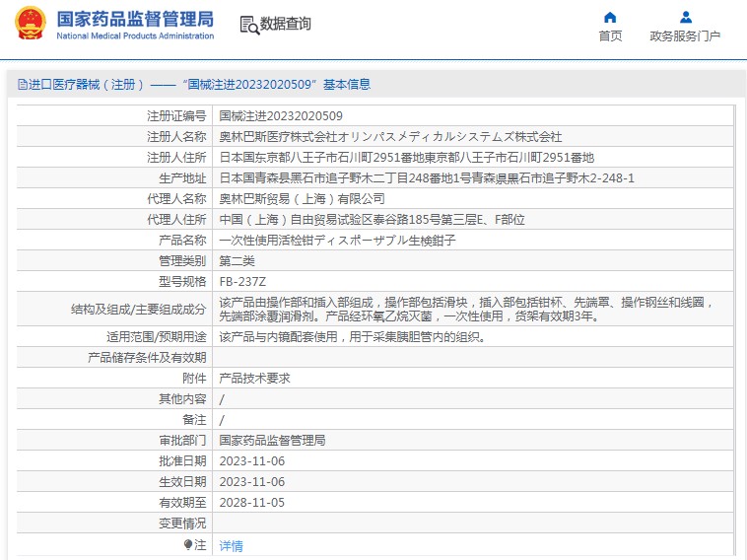Click 产品技术要求 attachment entry
The height and width of the screenshot is (560, 747).
254,379
